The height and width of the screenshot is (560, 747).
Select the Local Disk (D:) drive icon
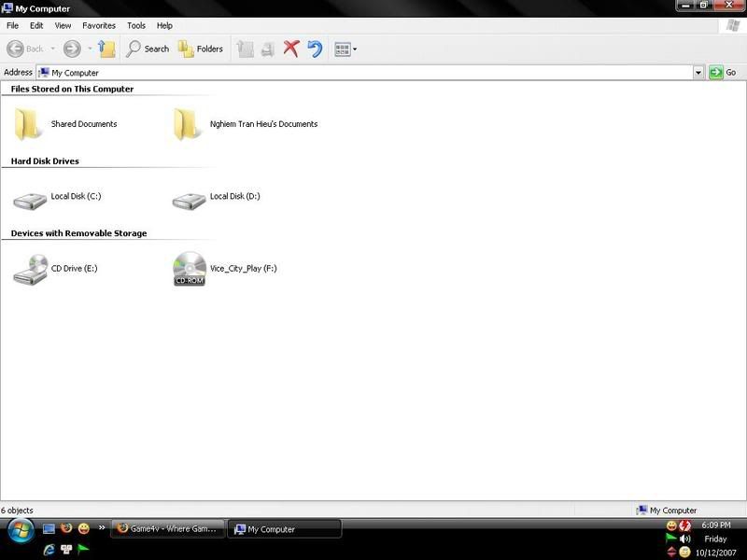pyautogui.click(x=189, y=201)
